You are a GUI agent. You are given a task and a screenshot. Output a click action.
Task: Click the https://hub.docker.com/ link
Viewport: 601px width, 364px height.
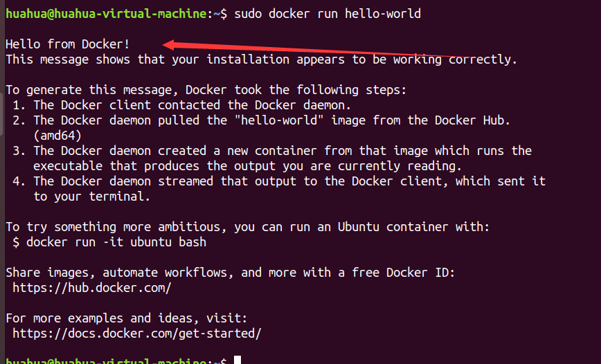[91, 288]
